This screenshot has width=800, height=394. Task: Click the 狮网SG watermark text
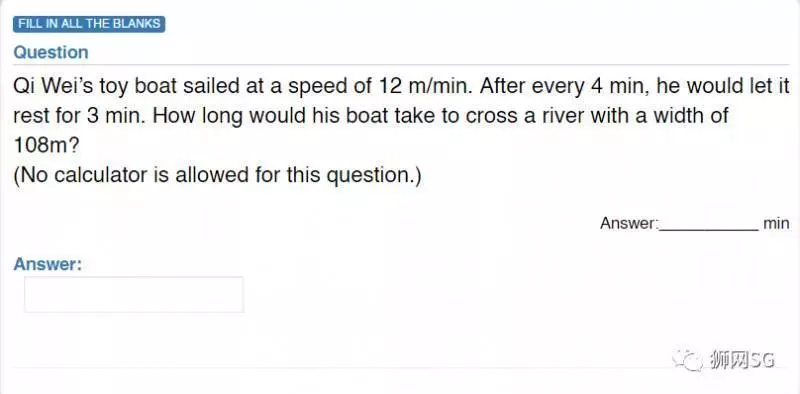pos(741,360)
